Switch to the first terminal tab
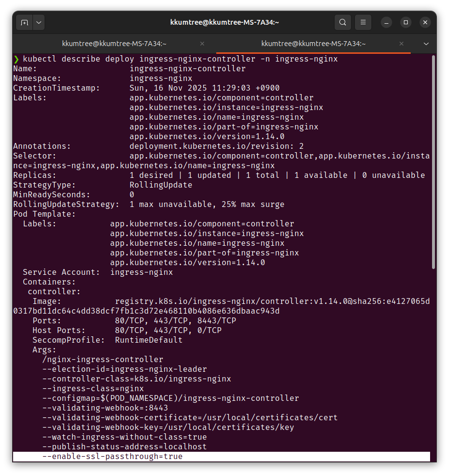Viewport: 449px width, 476px height. click(x=114, y=44)
